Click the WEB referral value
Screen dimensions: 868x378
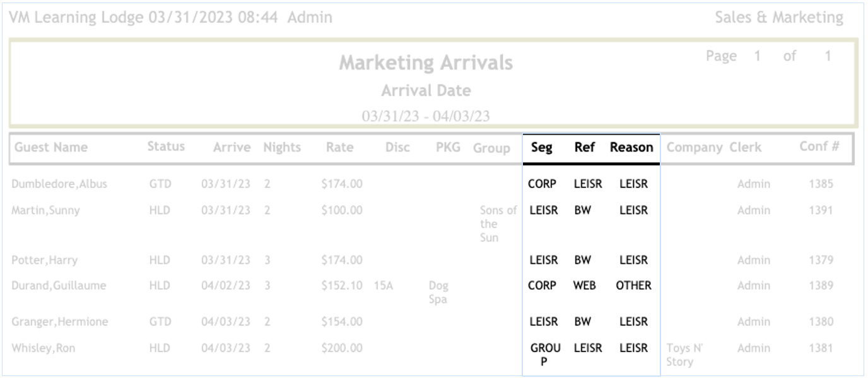(584, 285)
